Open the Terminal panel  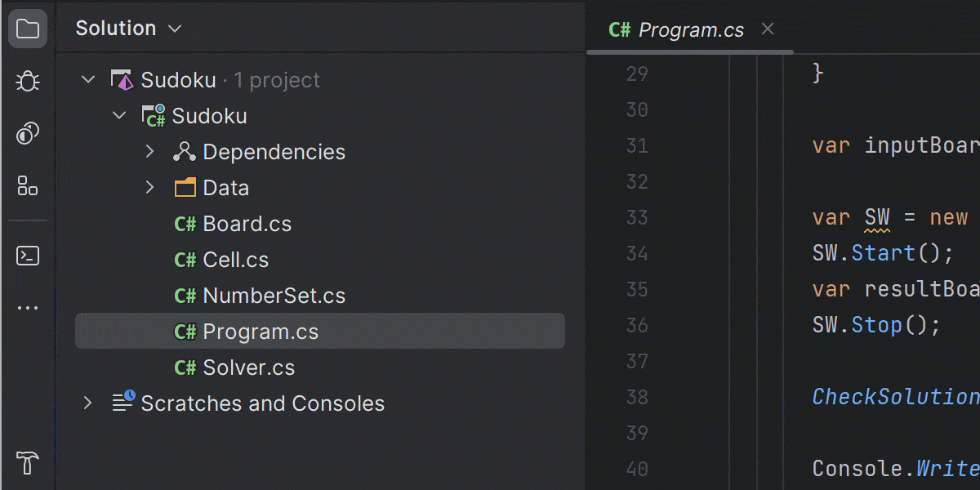[x=28, y=256]
